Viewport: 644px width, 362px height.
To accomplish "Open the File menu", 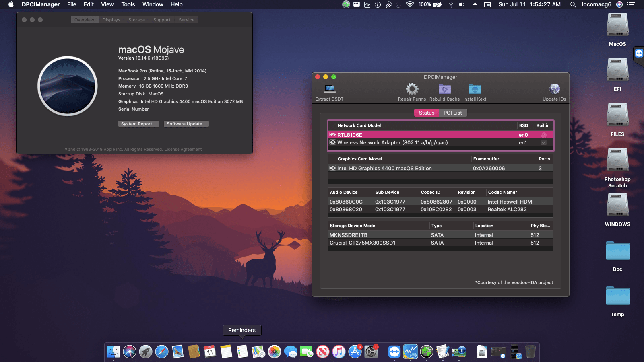I will point(72,4).
